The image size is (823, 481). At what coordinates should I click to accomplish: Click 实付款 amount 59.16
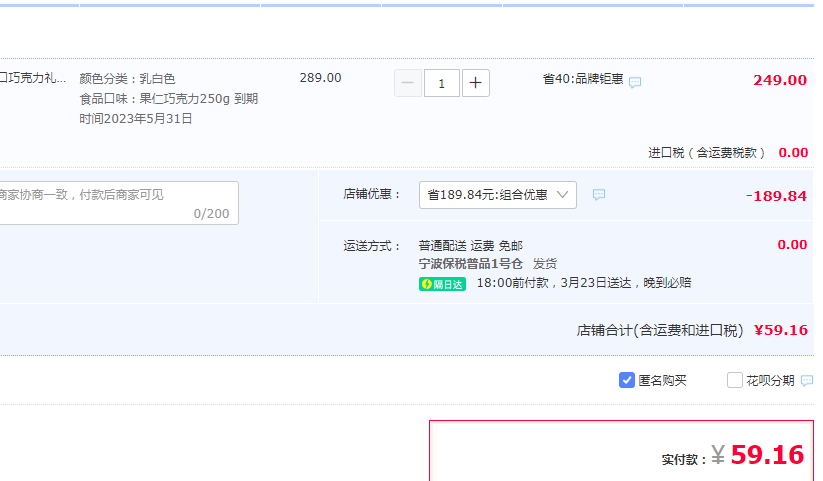point(767,454)
